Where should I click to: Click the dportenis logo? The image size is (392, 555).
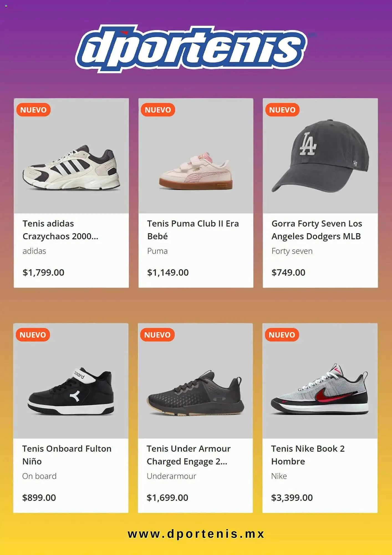[x=191, y=49]
